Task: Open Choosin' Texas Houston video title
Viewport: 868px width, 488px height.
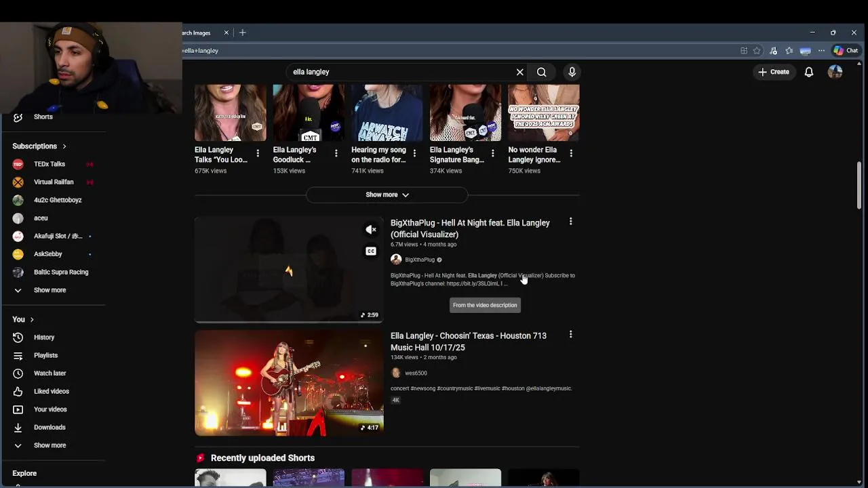Action: pos(469,342)
